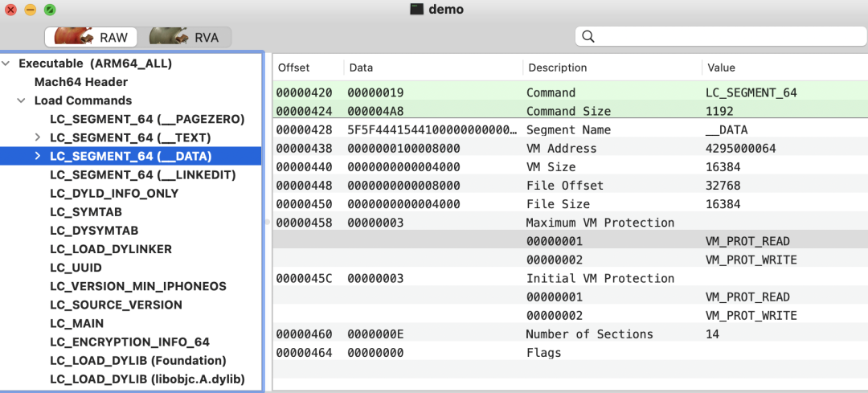Select LC_LOAD_DYLIB (Foundation) in the tree
Image resolution: width=868 pixels, height=393 pixels.
138,361
